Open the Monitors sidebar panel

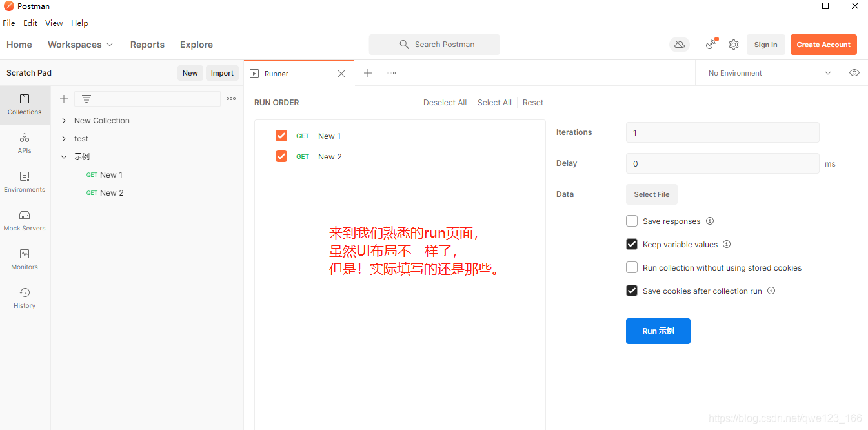25,260
